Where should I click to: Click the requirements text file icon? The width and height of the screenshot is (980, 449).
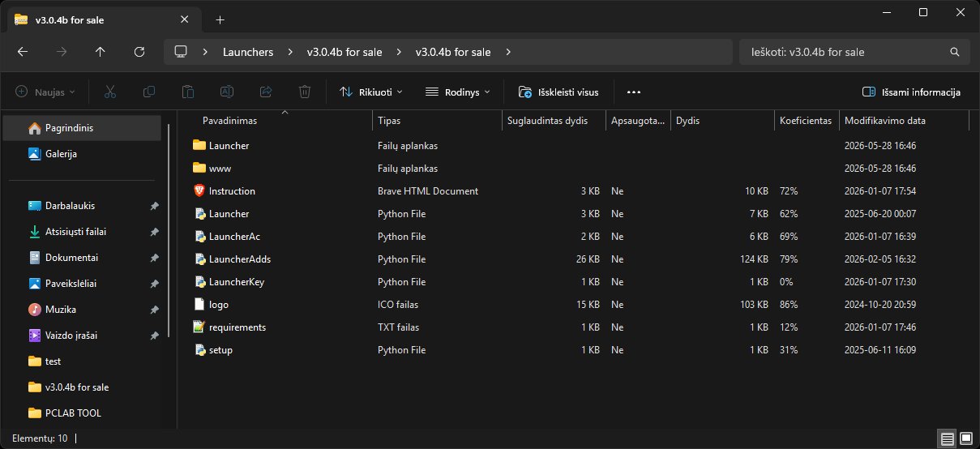(199, 327)
